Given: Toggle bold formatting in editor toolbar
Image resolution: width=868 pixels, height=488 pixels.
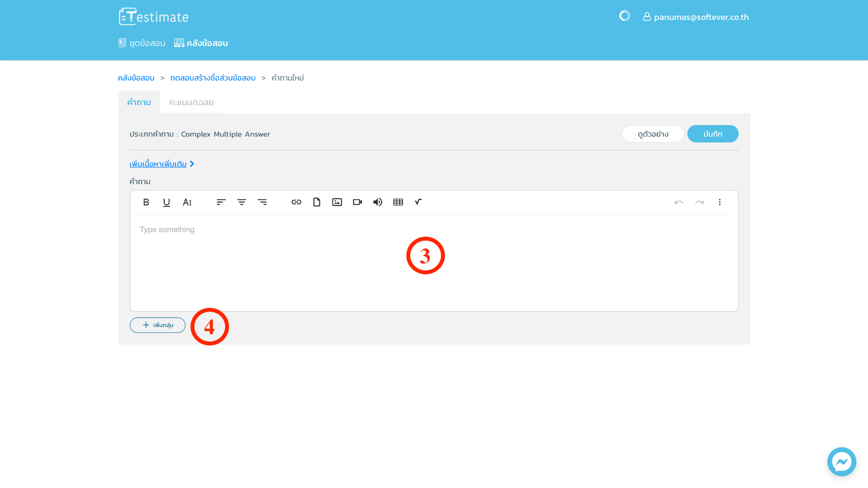Looking at the screenshot, I should [x=146, y=202].
